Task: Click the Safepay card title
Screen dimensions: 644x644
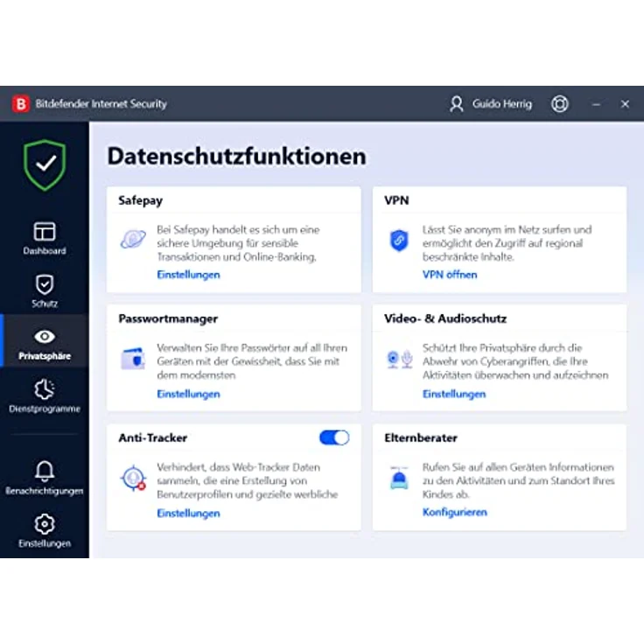Action: tap(141, 201)
